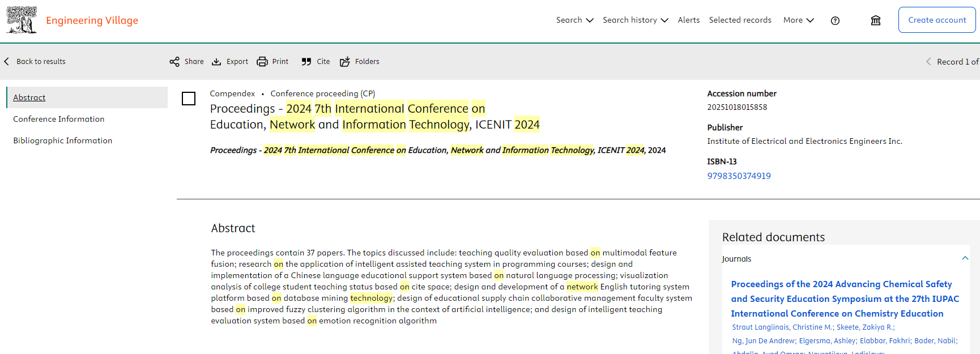Go back to results
980x354 pixels.
(x=35, y=62)
